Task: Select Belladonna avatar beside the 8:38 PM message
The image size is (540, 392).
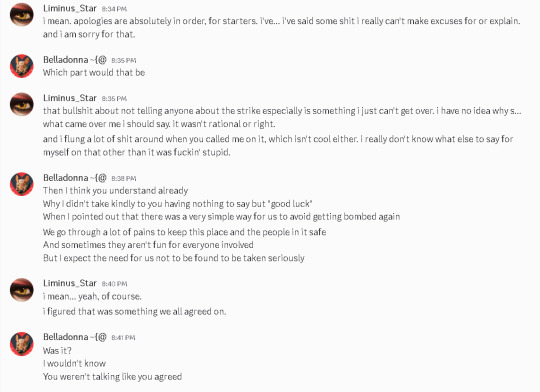Action: click(22, 184)
